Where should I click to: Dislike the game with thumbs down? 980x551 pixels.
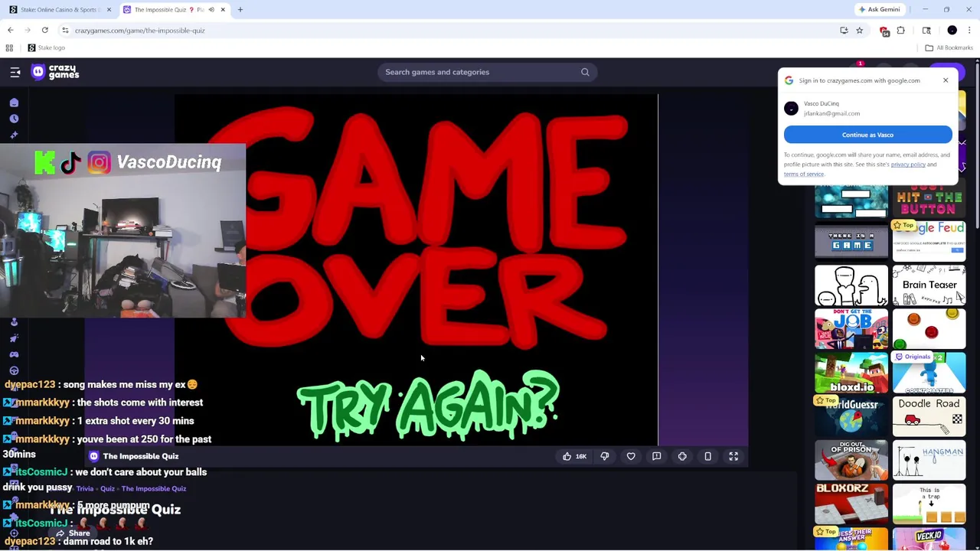click(x=605, y=456)
